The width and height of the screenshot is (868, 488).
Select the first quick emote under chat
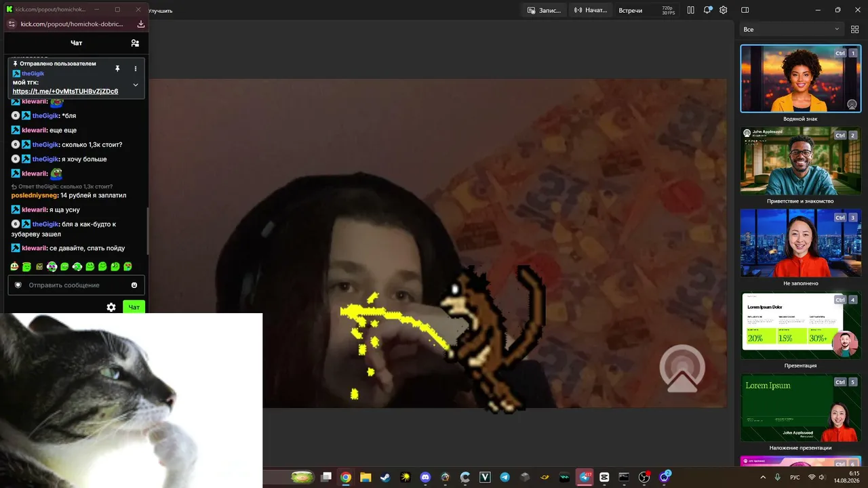tap(14, 267)
